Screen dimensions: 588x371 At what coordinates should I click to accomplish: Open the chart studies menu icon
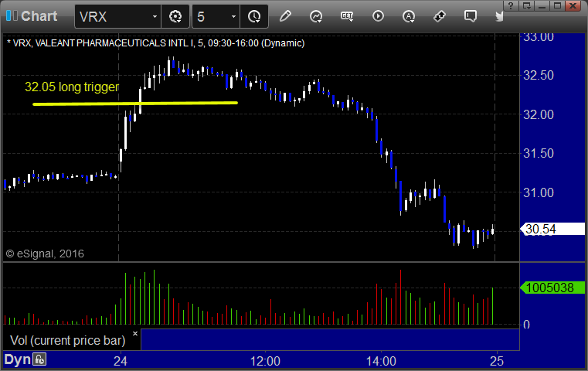click(x=316, y=16)
